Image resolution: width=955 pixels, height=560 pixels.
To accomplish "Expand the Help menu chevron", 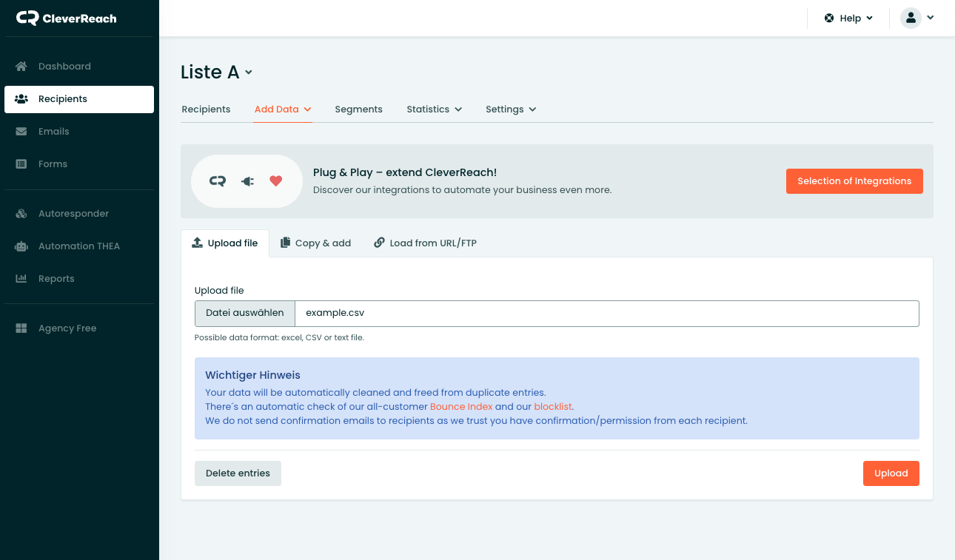I will [869, 18].
